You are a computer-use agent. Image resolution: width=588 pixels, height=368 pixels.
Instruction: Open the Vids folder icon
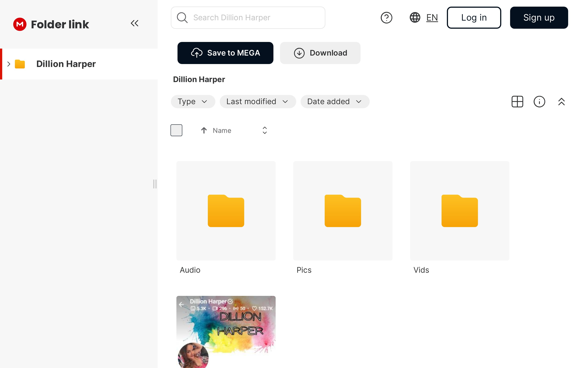coord(460,211)
